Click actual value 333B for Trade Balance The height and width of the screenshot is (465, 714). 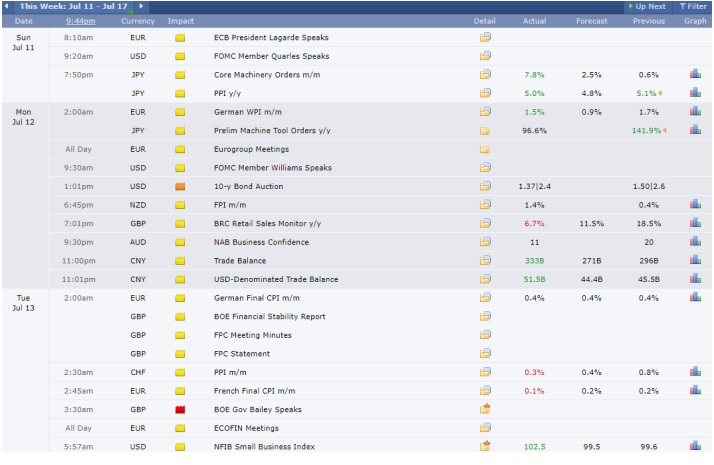534,261
